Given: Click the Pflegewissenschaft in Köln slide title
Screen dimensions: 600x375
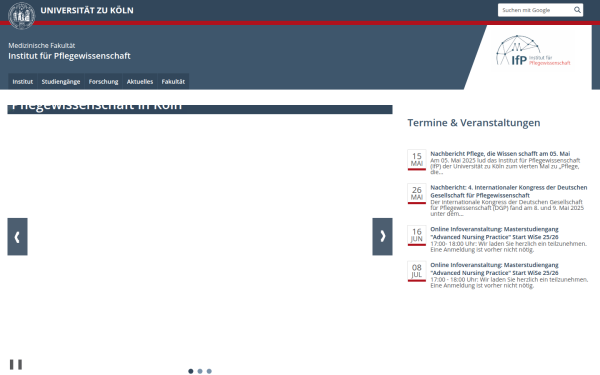Looking at the screenshot, I should [97, 107].
